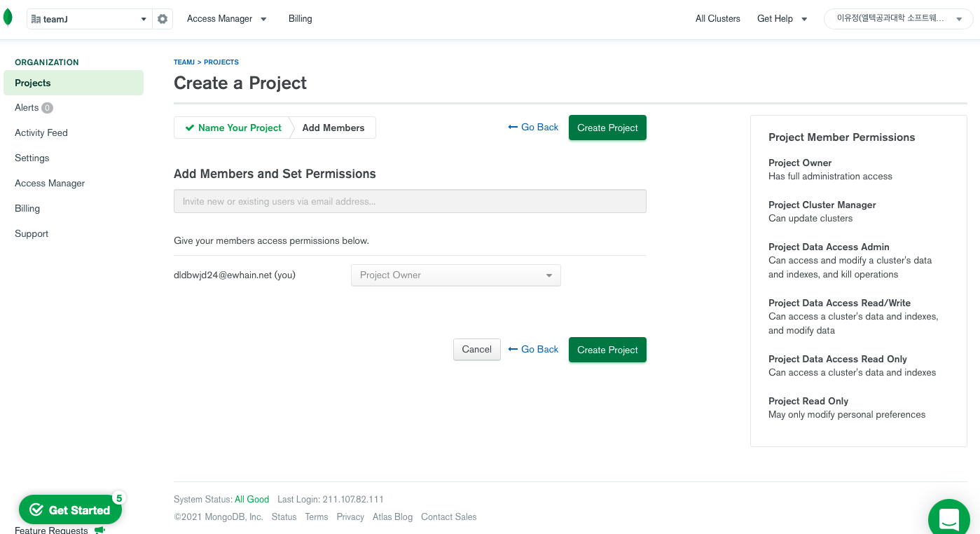Open the teamJ organization dropdown
Image resolution: width=980 pixels, height=534 pixels.
tap(90, 19)
